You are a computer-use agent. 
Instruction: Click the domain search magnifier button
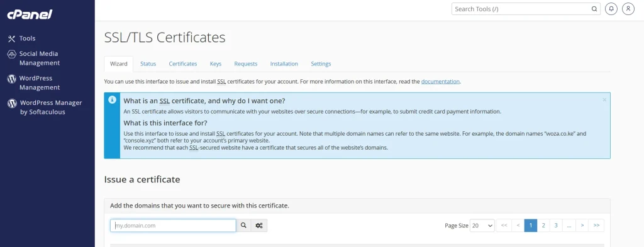[x=243, y=225]
